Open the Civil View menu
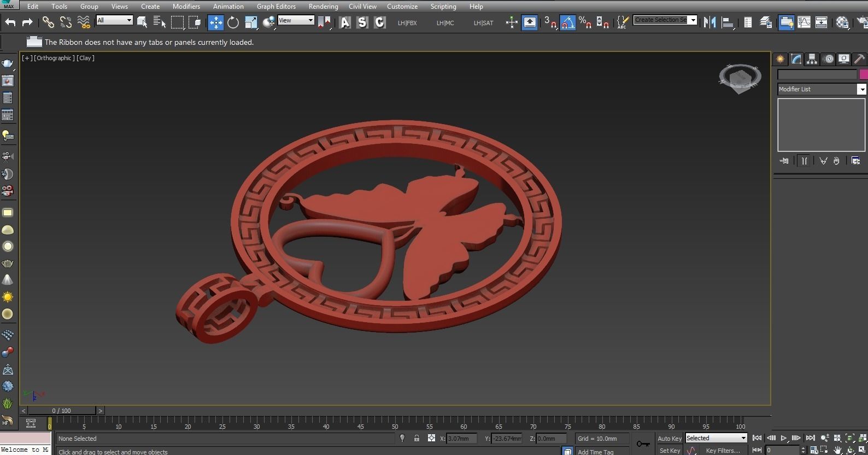This screenshot has height=455, width=868. tap(362, 7)
